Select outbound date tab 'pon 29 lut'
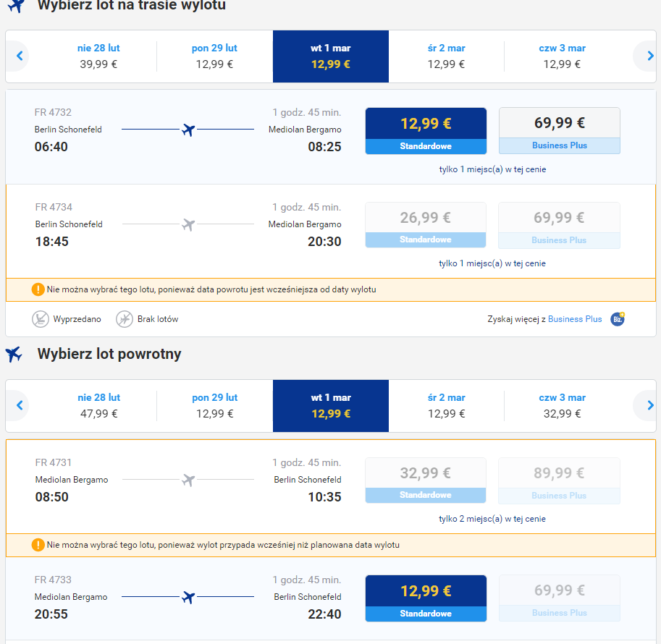661x644 pixels. (x=214, y=56)
